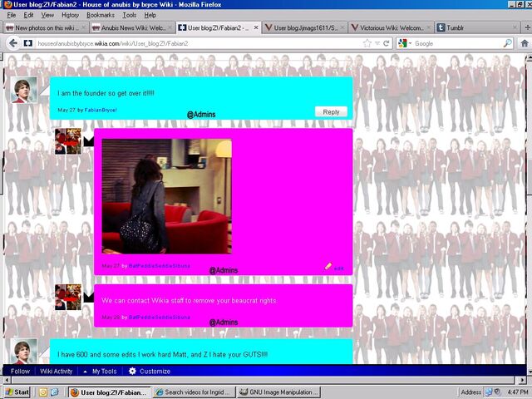Click Reply on the founder comment
The height and width of the screenshot is (399, 532).
331,112
